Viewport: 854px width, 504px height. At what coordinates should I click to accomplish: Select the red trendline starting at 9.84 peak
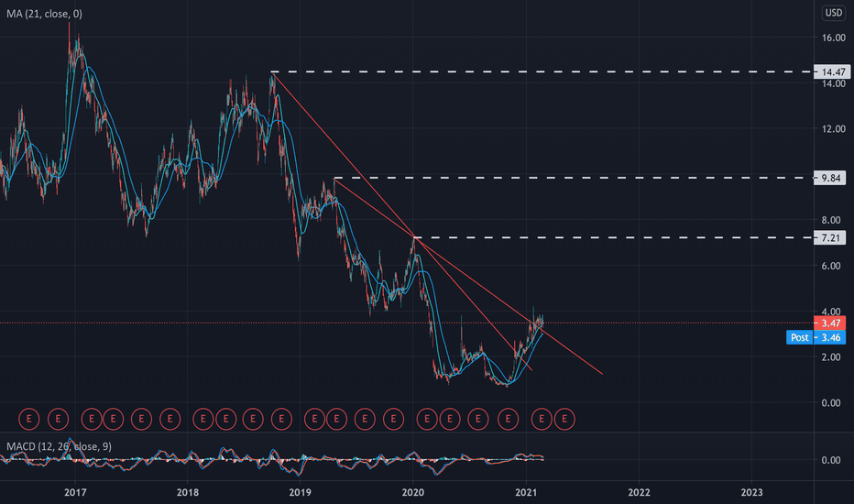[468, 277]
